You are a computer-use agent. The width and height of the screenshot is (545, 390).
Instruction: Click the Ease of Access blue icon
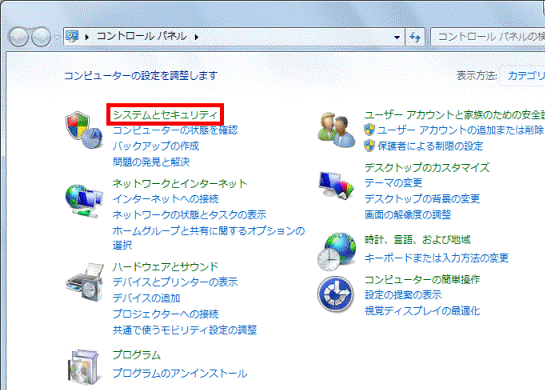coord(335,294)
